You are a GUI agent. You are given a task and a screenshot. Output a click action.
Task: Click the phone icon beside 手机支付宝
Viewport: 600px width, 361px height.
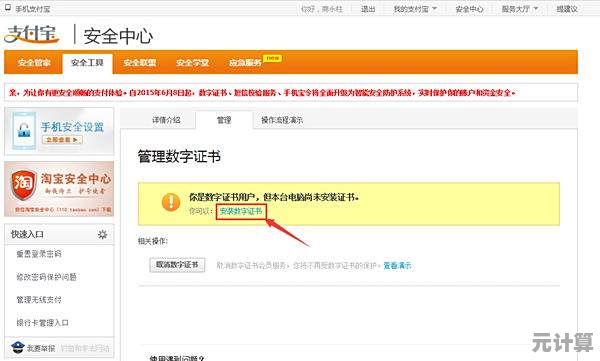[7, 8]
